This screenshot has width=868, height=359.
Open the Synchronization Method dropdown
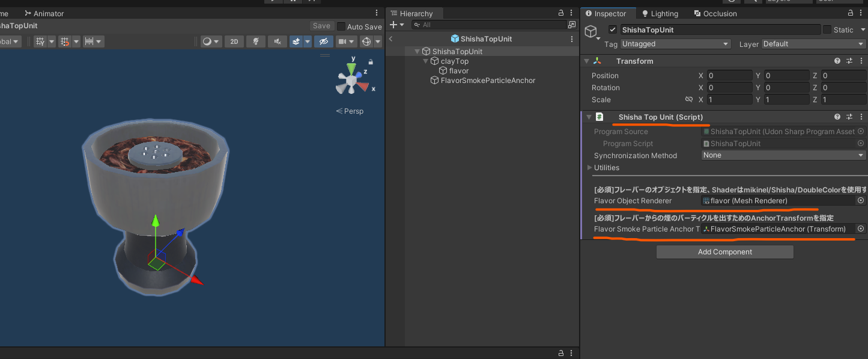point(783,155)
